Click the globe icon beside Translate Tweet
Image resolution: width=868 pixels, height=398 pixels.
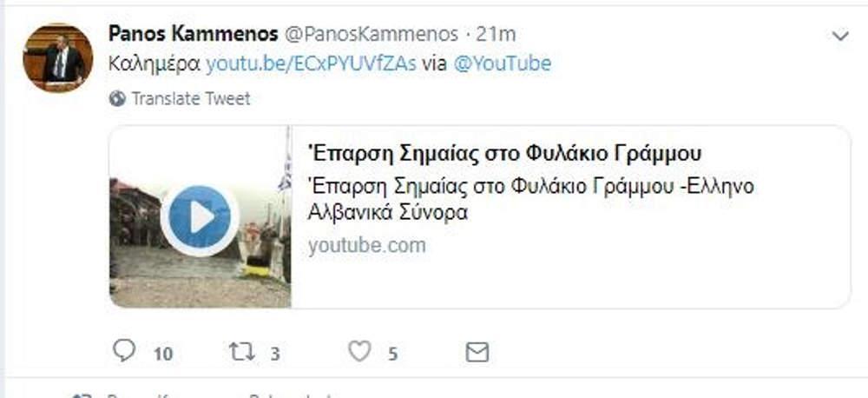click(x=117, y=99)
